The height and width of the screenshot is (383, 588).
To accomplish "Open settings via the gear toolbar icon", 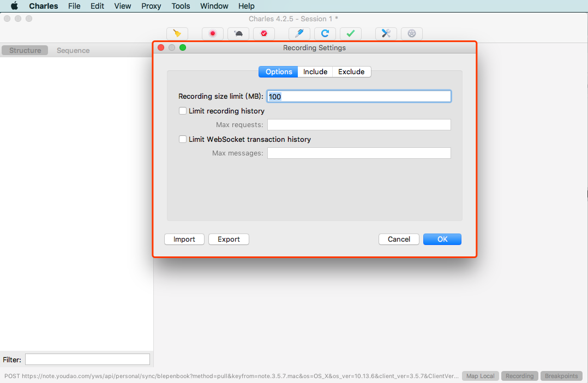I will pos(412,33).
